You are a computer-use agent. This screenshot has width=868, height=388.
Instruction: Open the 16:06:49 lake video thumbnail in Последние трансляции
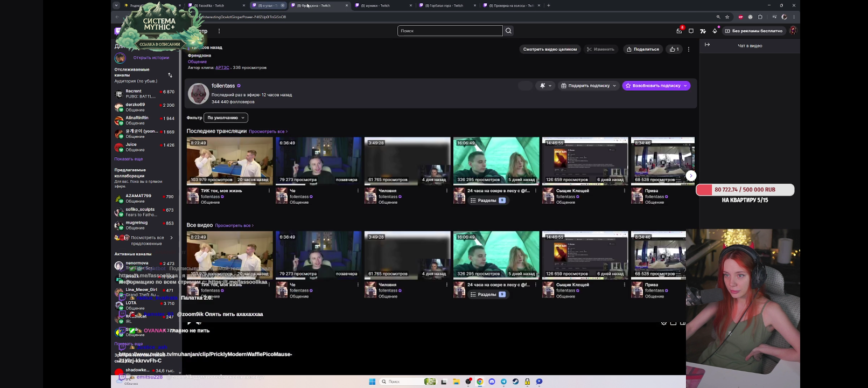click(496, 161)
